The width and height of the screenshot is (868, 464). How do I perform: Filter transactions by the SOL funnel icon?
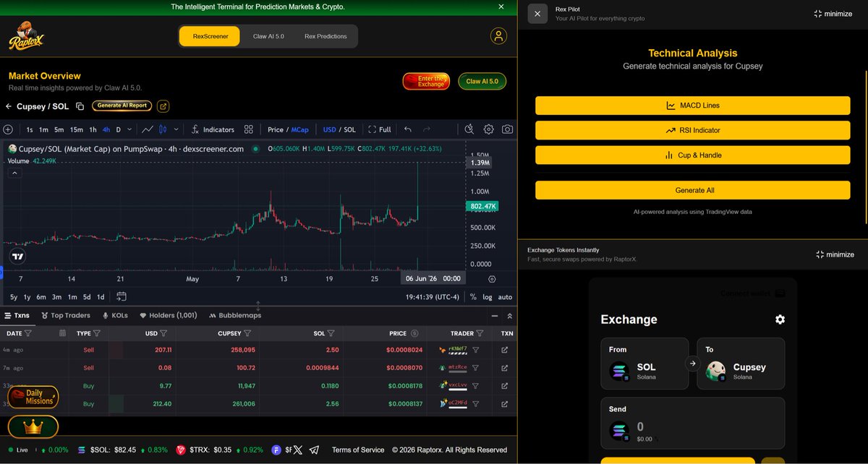click(331, 333)
